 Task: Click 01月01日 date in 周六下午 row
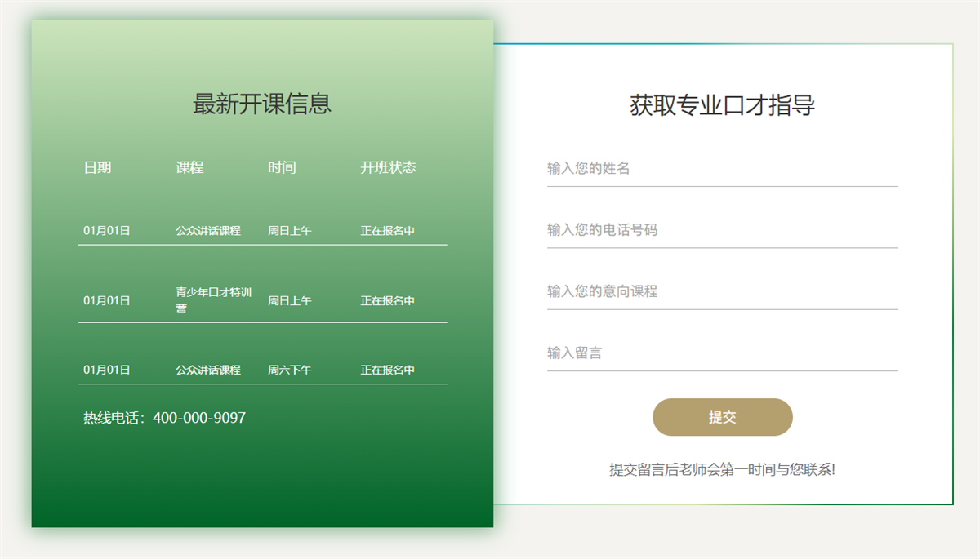pyautogui.click(x=107, y=370)
